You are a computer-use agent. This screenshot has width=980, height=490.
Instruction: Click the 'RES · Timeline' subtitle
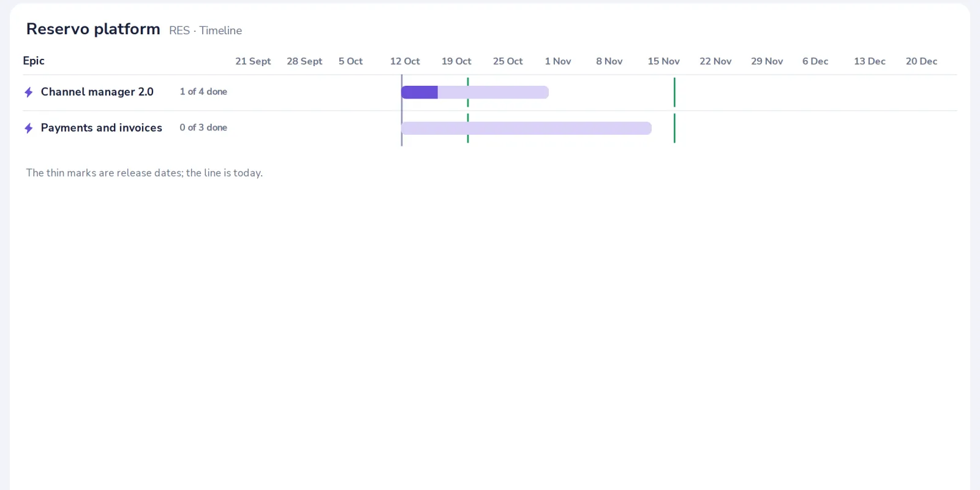coord(205,31)
